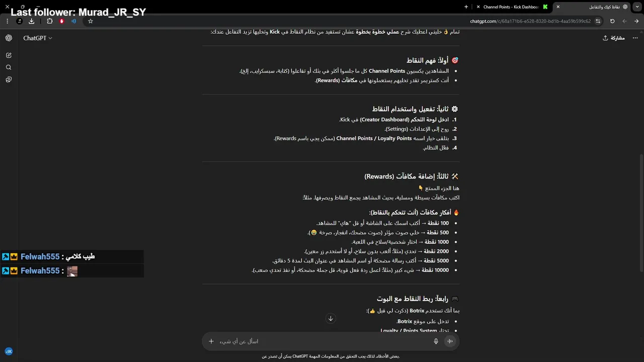Click the red ad-blocker extension icon
The width and height of the screenshot is (644, 362).
coord(62,21)
